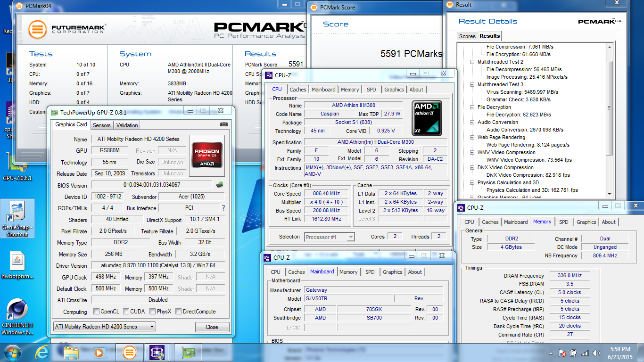
Task: Collapse the Web Page Rendering node
Action: 473,137
